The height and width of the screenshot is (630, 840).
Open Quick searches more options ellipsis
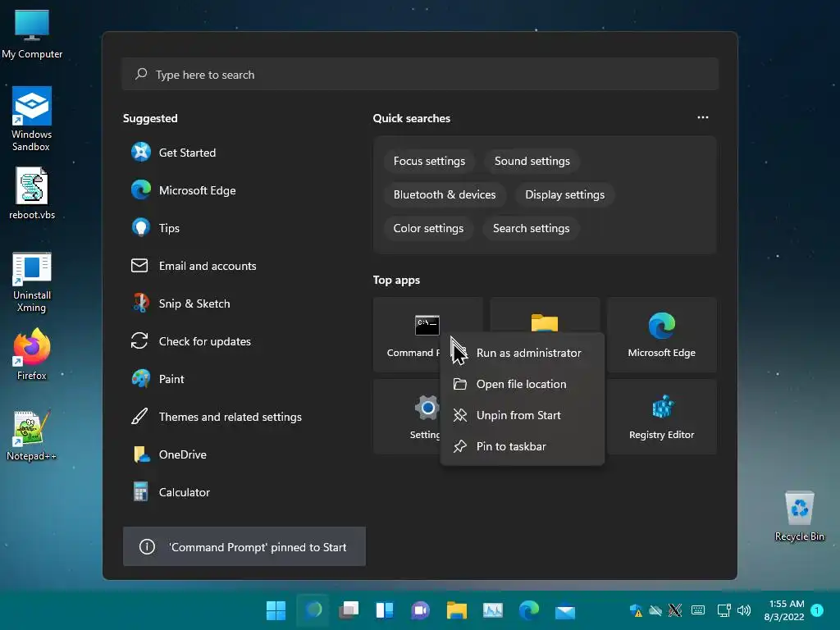[x=703, y=117]
